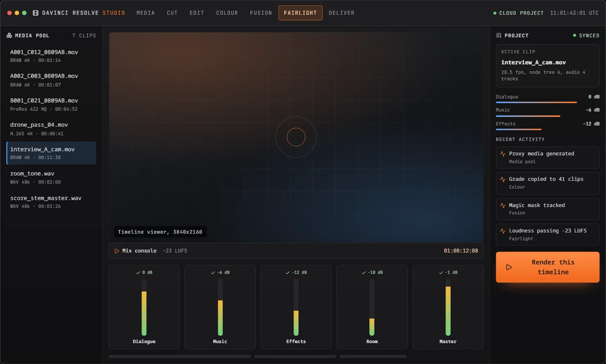Click activity icon beside Grade copied to 41 clips
Image resolution: width=606 pixels, height=364 pixels.
[x=503, y=179]
